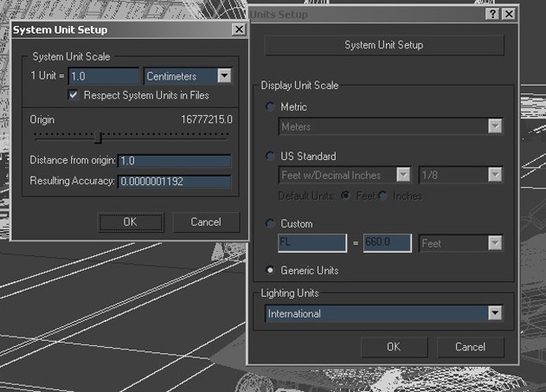Image resolution: width=546 pixels, height=392 pixels.
Task: Click the Resulting Accuracy field
Action: tap(175, 181)
